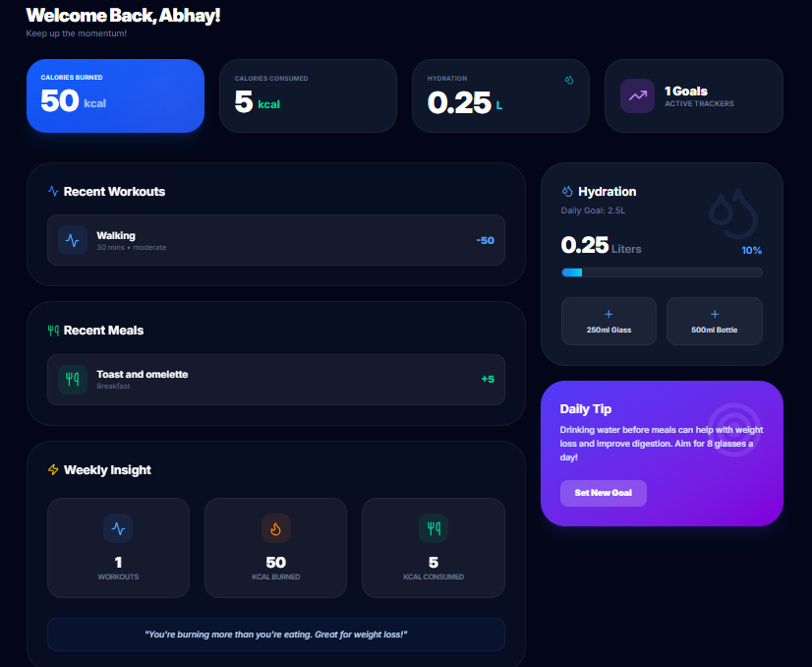This screenshot has width=812, height=667.
Task: Click the weekly insight quote banner
Action: point(276,635)
